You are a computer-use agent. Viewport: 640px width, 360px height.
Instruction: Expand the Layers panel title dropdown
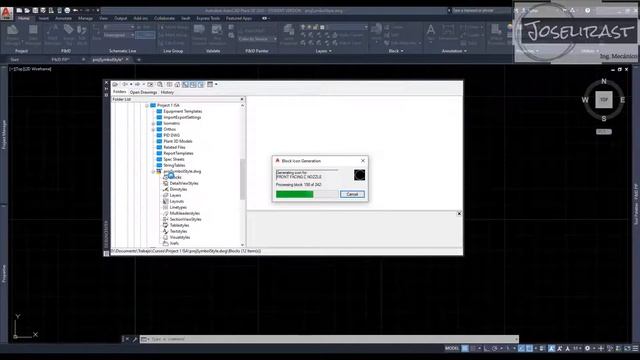(324, 51)
